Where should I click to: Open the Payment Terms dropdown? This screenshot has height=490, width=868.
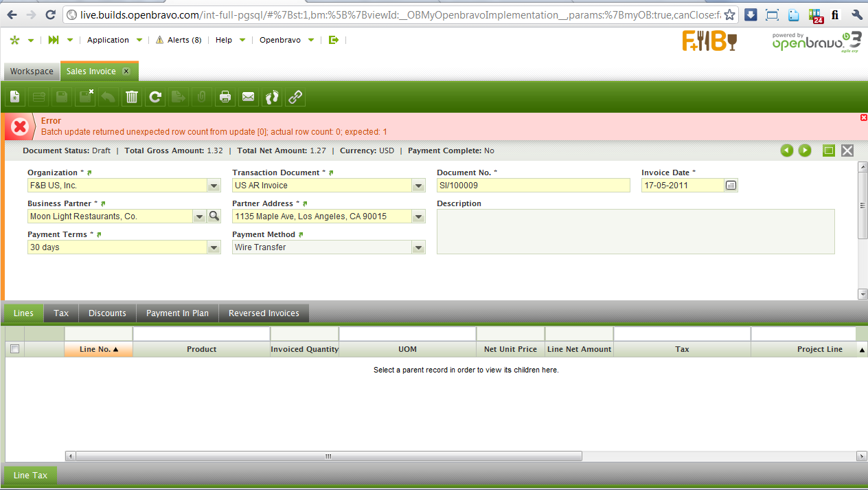[x=214, y=247]
